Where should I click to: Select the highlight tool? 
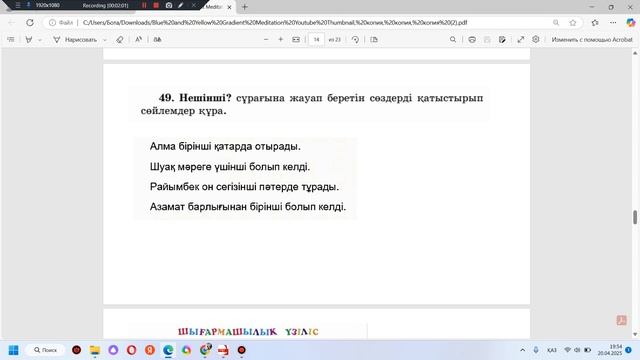click(29, 40)
